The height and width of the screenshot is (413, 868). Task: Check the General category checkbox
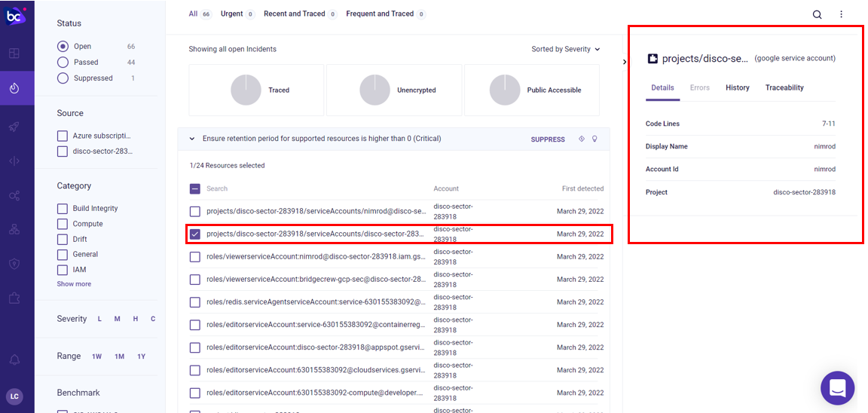63,254
